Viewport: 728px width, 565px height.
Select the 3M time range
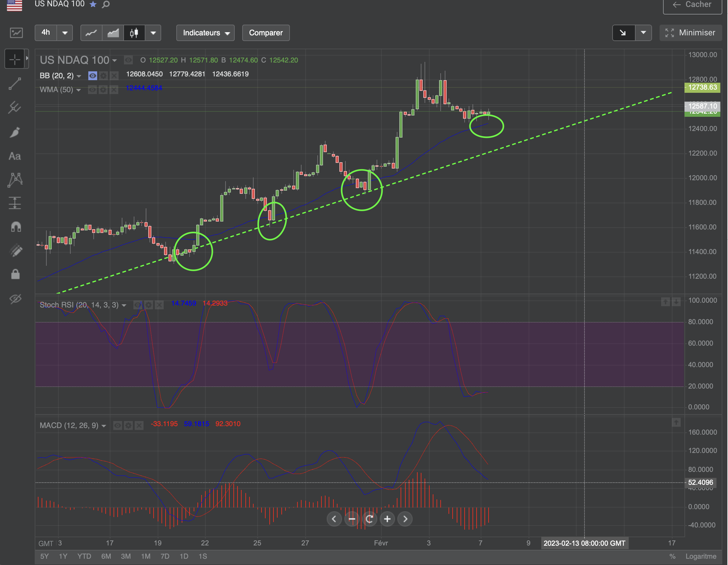[x=126, y=556]
